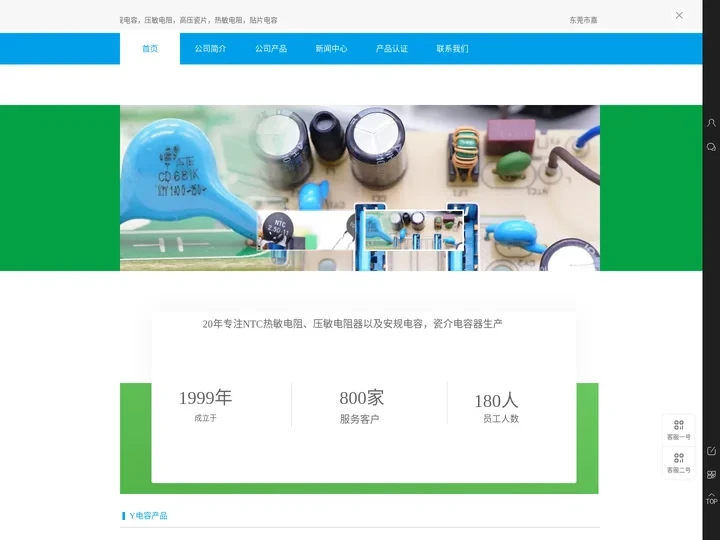
Task: Jump to top with the TOP button
Action: [x=711, y=499]
